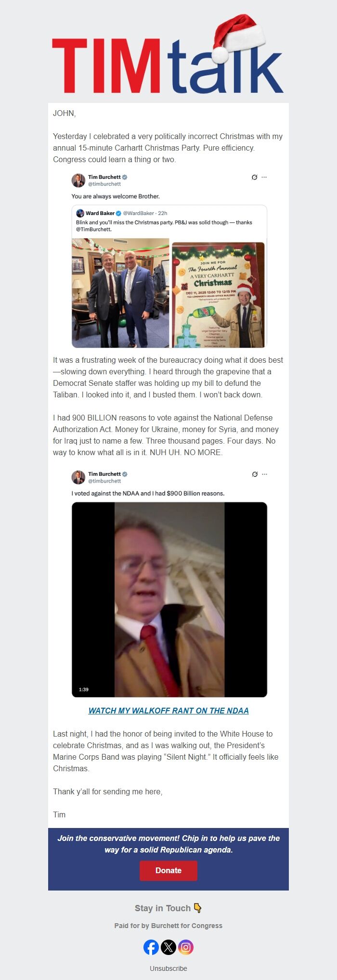Open the X social icon
The image size is (337, 980).
[x=168, y=947]
